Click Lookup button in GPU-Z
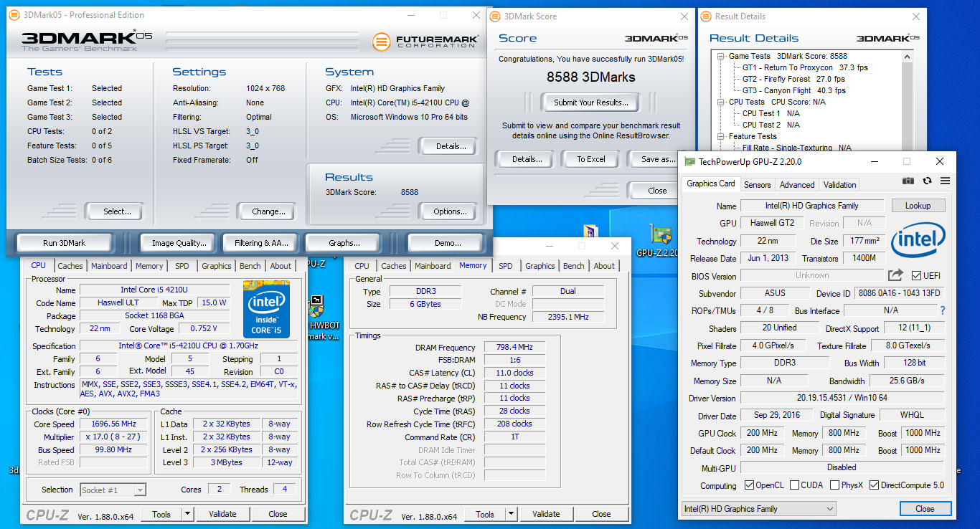 (x=918, y=206)
